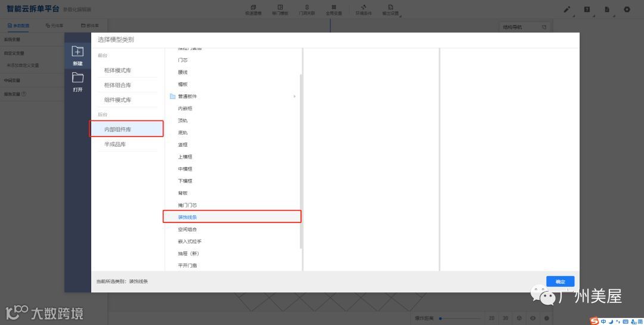Click the gear settings icon in the top-right toolbar
Viewport: 644px width, 325px height.
pyautogui.click(x=627, y=10)
